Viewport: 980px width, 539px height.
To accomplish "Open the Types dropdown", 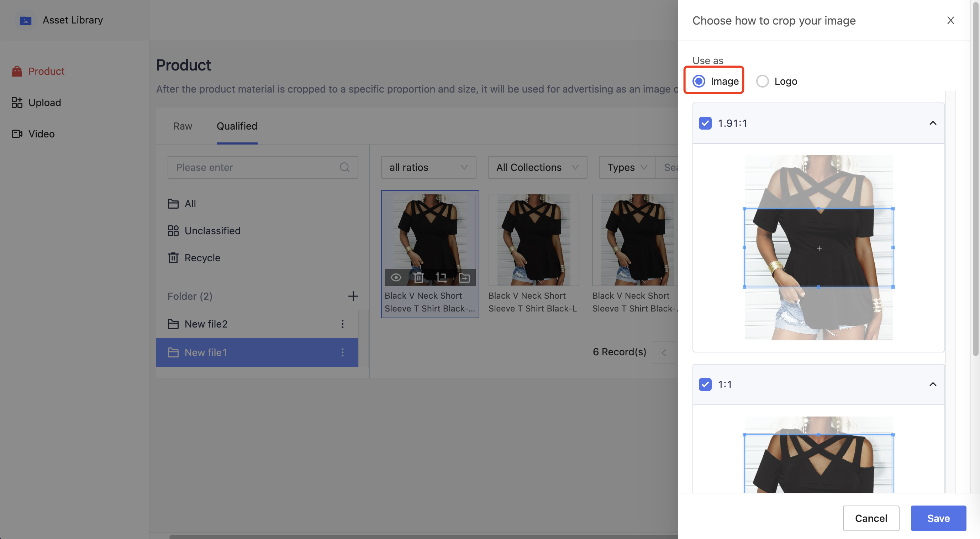I will [x=627, y=167].
